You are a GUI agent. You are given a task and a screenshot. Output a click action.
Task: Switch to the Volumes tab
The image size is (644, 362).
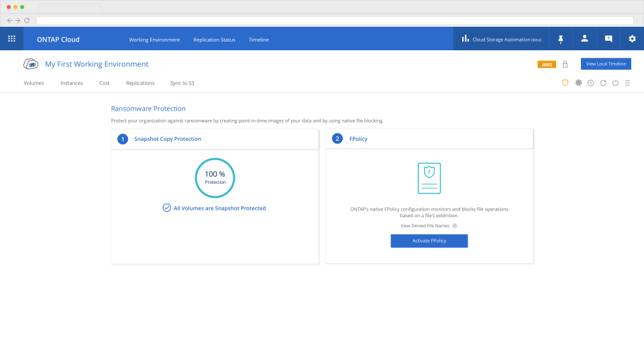[x=34, y=83]
